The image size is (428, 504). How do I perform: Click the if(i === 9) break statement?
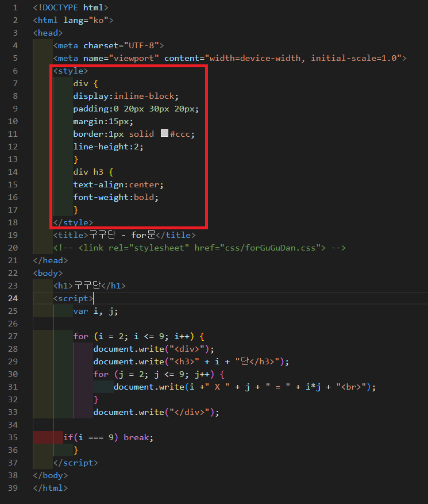[x=108, y=437]
